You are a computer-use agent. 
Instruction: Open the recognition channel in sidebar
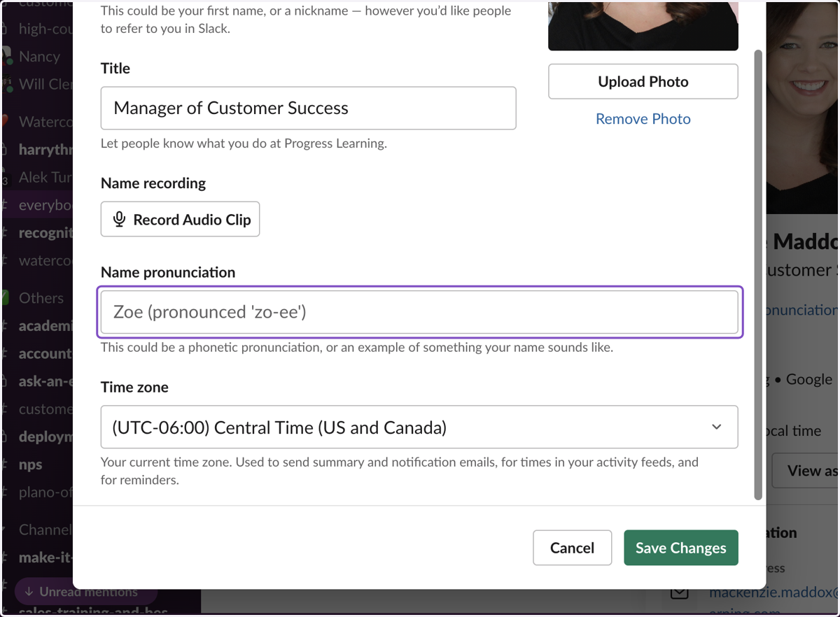pos(45,233)
